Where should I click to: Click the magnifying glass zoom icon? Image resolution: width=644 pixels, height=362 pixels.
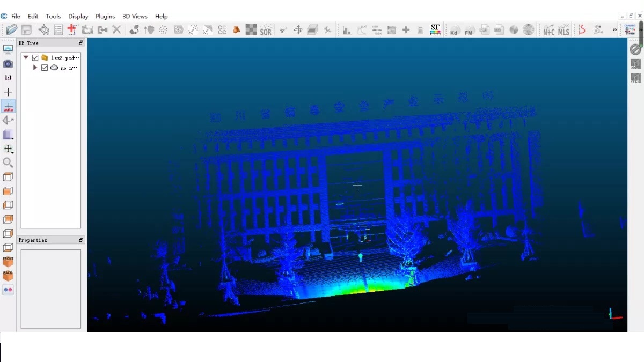pos(8,162)
